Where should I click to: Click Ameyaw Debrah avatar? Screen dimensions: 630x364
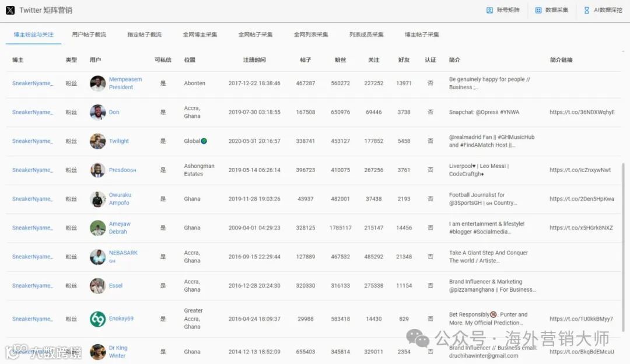tap(97, 228)
